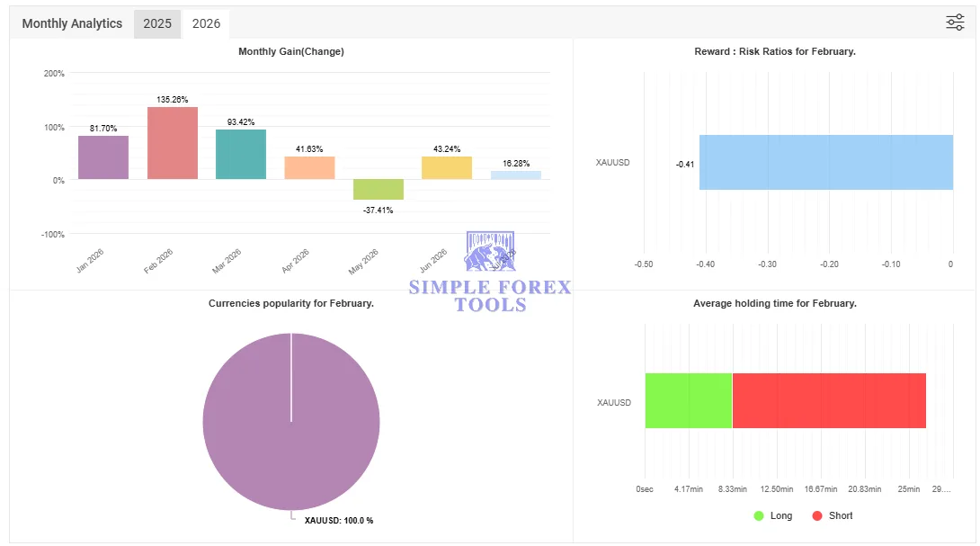Click the 25min axis tick label
This screenshot has width=980, height=546.
pos(909,489)
